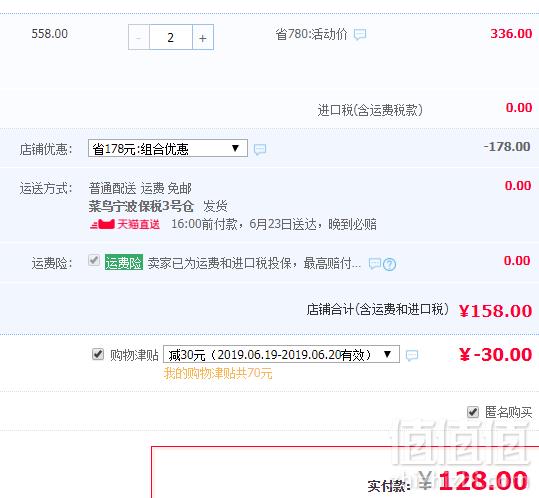The height and width of the screenshot is (498, 539).
Task: Click the green 运费险 badge
Action: point(124,263)
